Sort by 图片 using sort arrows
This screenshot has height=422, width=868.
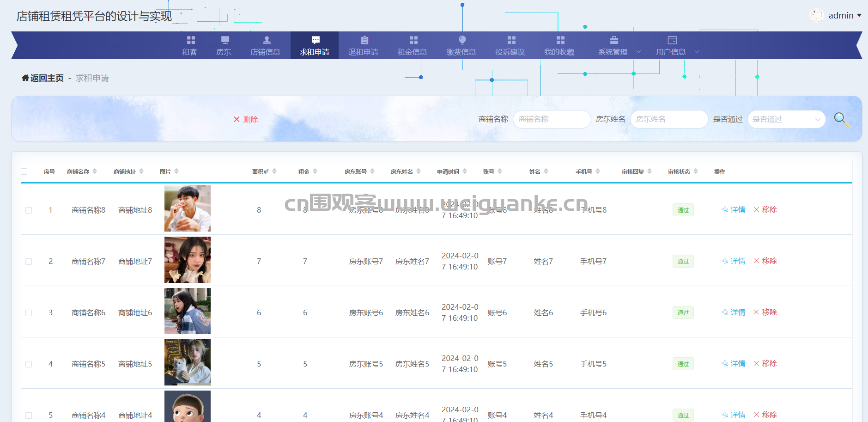(176, 171)
